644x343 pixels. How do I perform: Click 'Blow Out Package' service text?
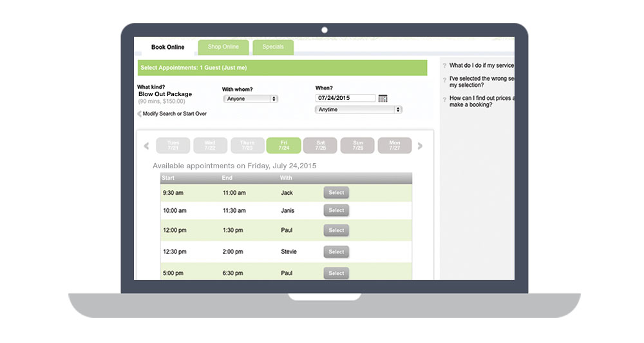[x=165, y=94]
